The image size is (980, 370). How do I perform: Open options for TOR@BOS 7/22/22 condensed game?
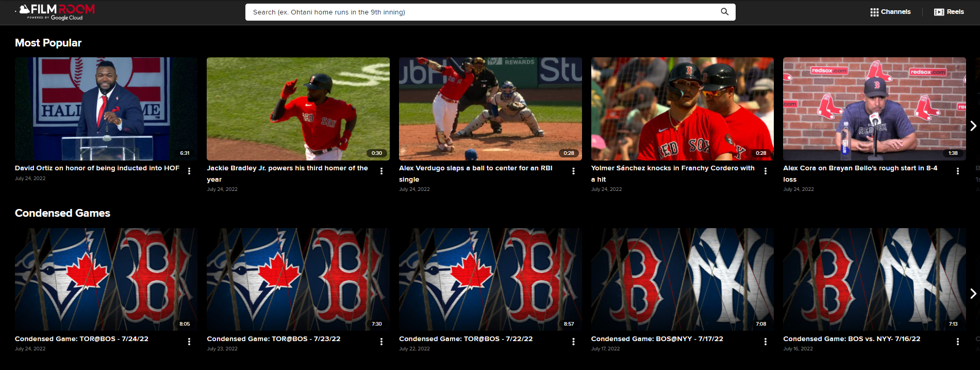click(x=573, y=342)
